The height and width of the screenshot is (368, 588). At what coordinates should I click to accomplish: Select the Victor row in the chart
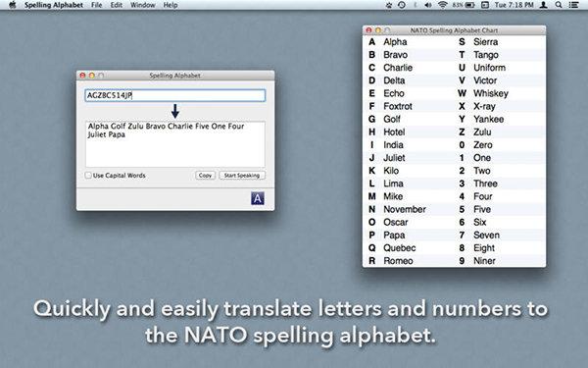500,80
